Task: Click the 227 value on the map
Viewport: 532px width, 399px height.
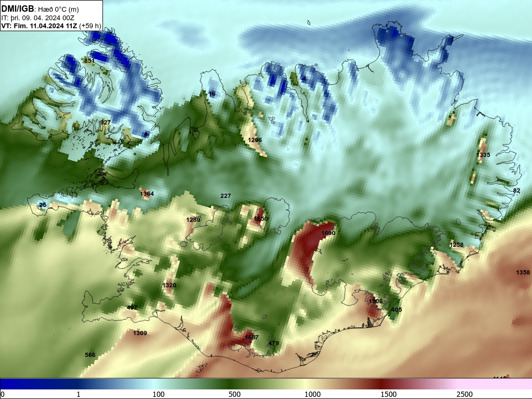Action: coord(226,196)
